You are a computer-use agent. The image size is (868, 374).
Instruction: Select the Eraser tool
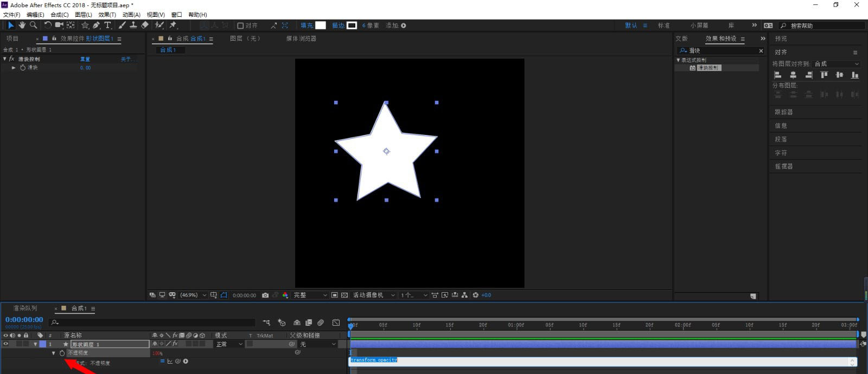[x=145, y=25]
